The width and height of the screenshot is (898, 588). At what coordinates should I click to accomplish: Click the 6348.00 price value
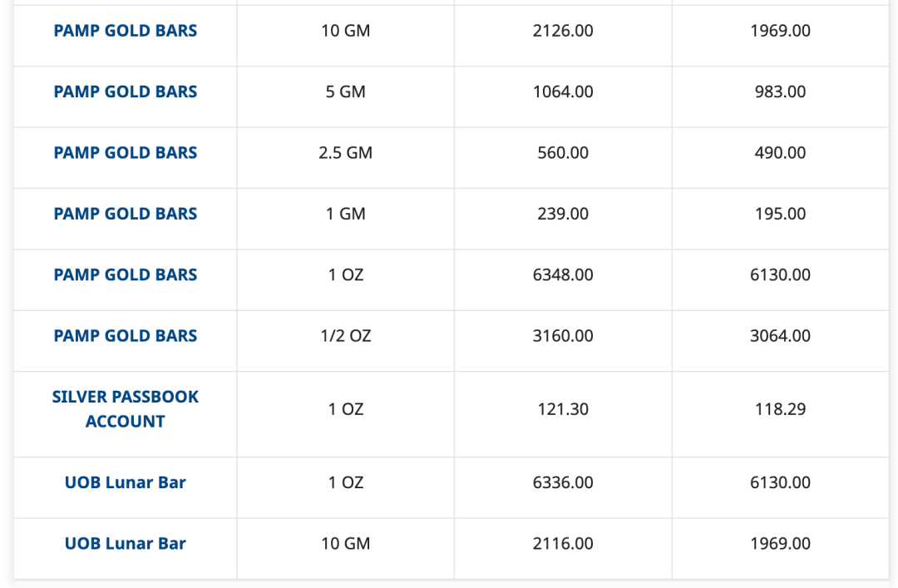click(x=563, y=274)
